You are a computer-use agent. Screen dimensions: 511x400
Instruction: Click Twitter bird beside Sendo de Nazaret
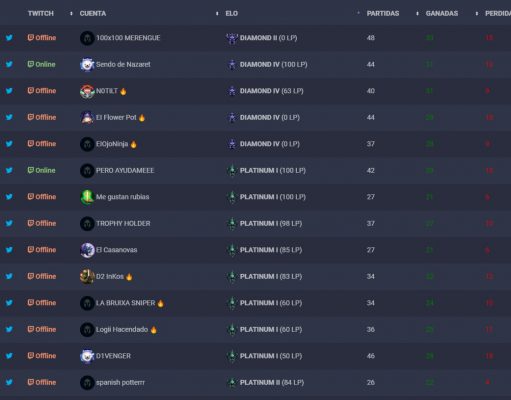point(9,64)
